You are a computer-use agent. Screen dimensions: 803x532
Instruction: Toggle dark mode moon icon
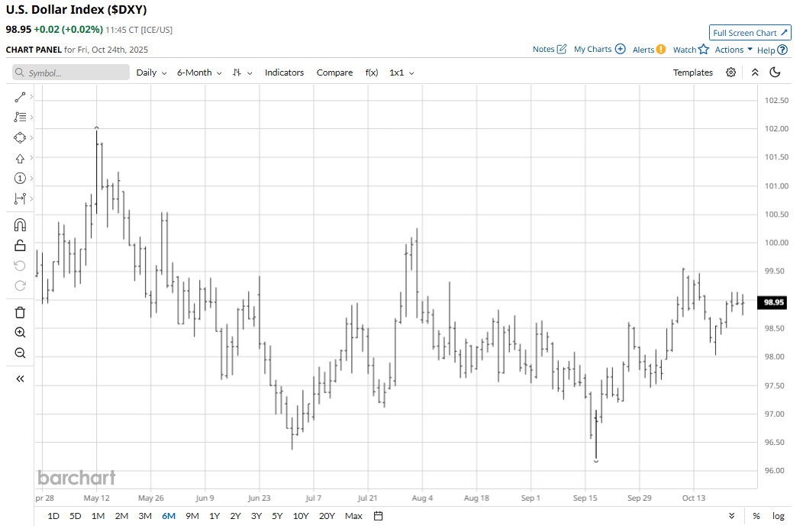tap(776, 73)
